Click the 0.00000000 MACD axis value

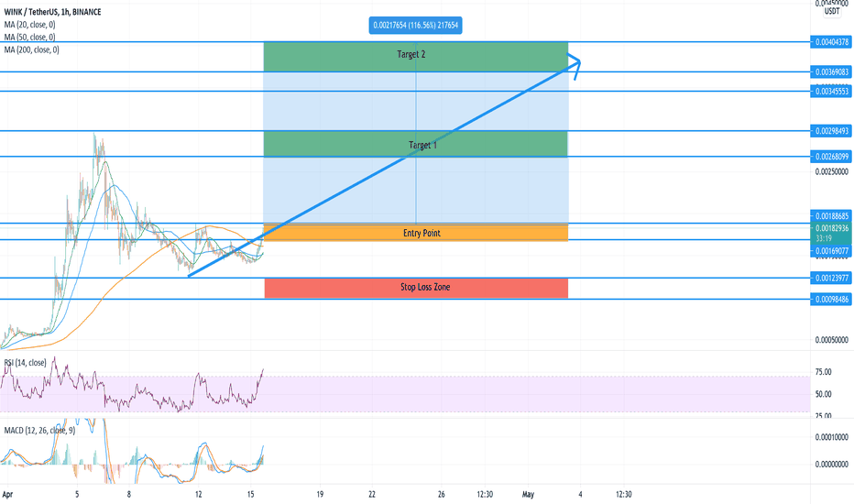(832, 465)
